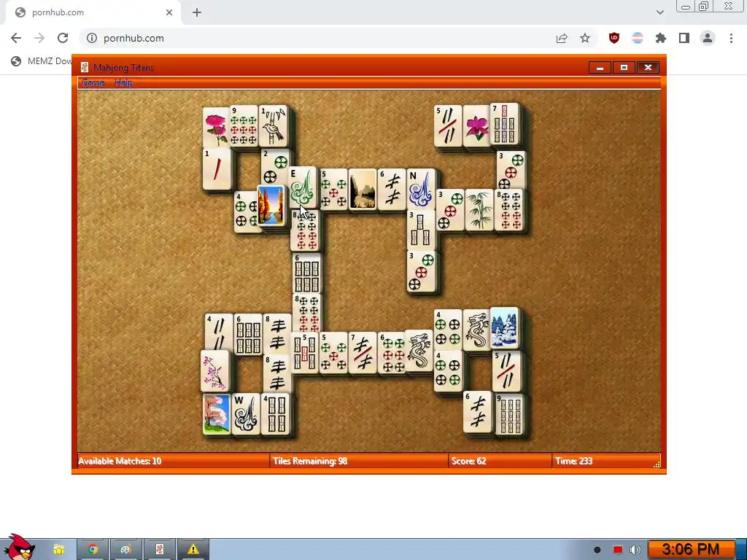This screenshot has height=560, width=747.
Task: Open the 3:06 PM taskbar clock
Action: [x=690, y=550]
